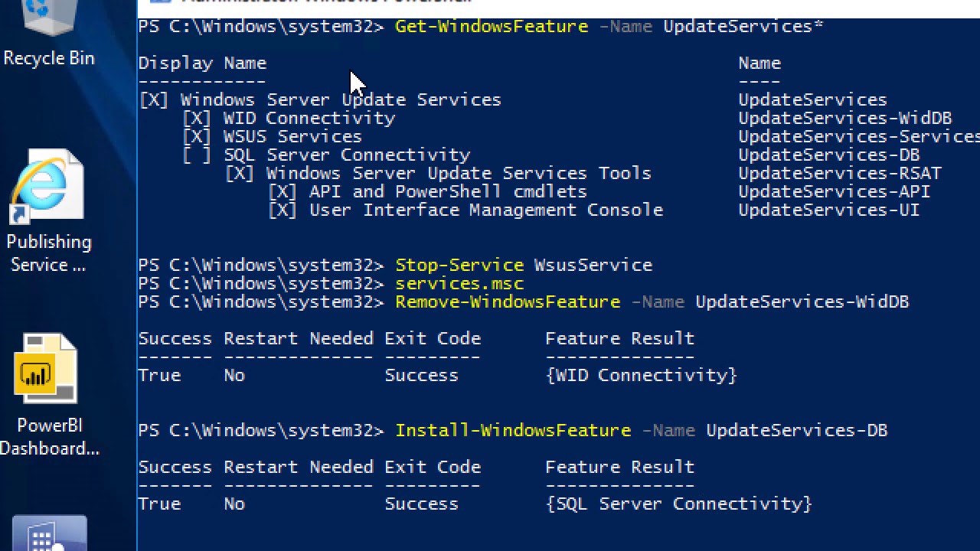Open the Recycle Bin desktop icon

pos(47,17)
